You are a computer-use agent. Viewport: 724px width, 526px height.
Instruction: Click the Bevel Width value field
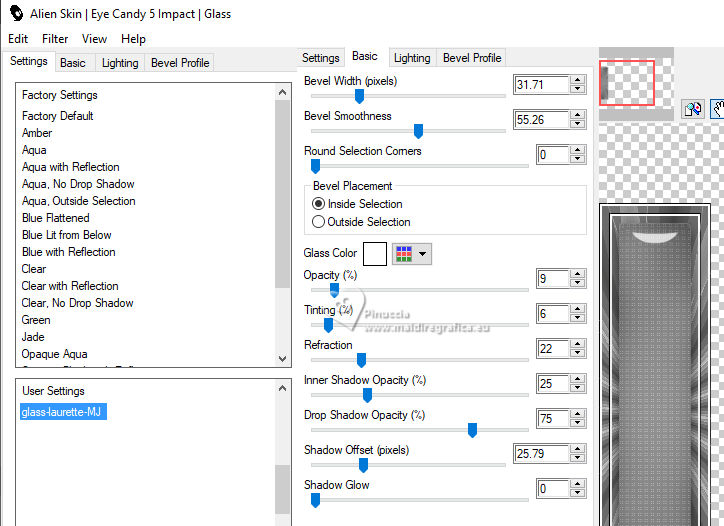[541, 85]
